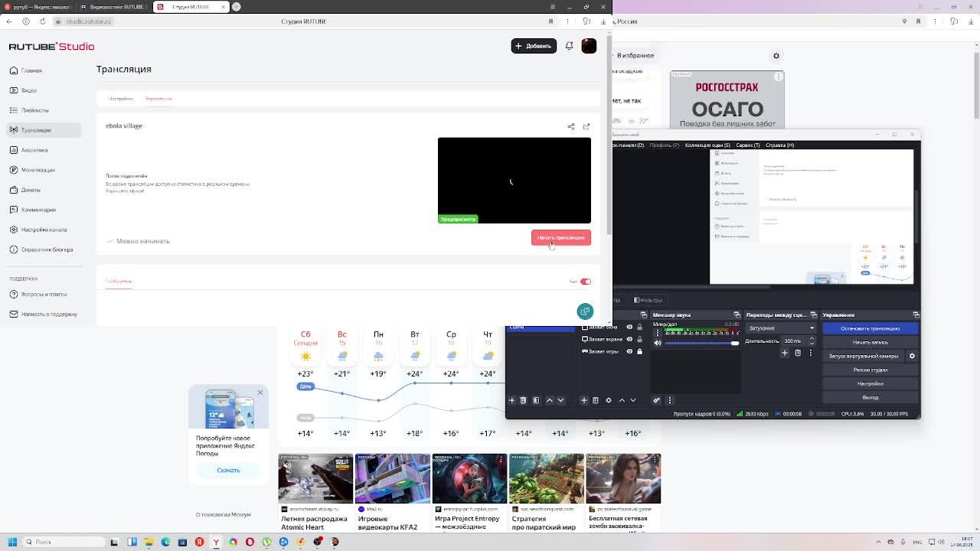Toggle visibility of Захват окна source

629,327
